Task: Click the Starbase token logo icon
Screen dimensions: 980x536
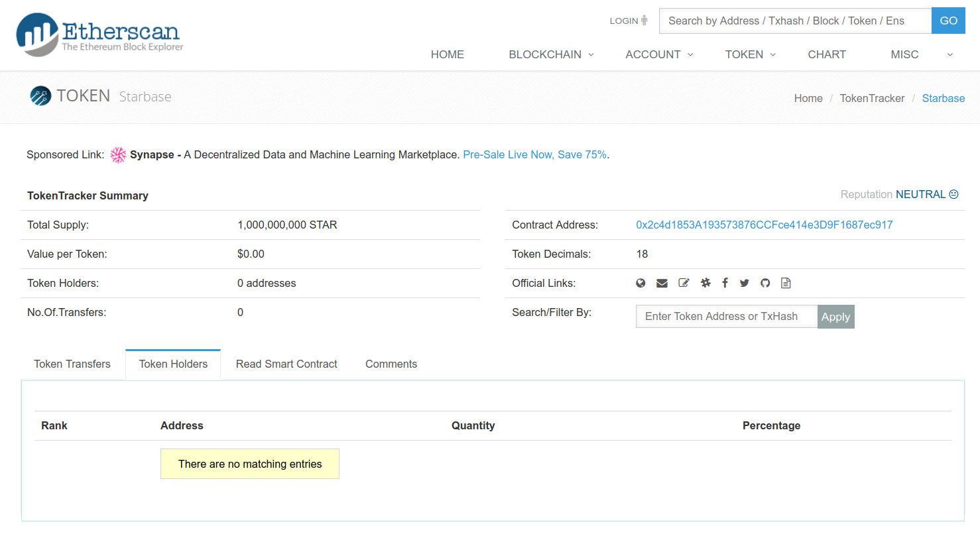Action: point(40,96)
